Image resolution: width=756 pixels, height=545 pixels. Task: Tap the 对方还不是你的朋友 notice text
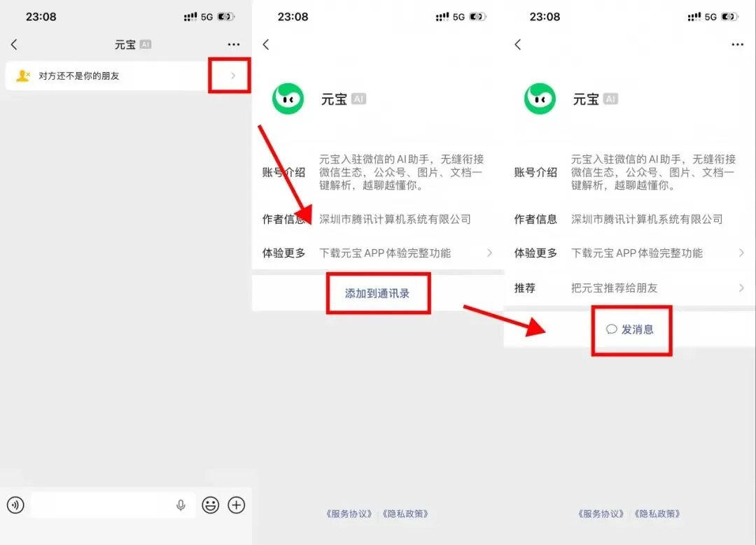click(x=79, y=76)
